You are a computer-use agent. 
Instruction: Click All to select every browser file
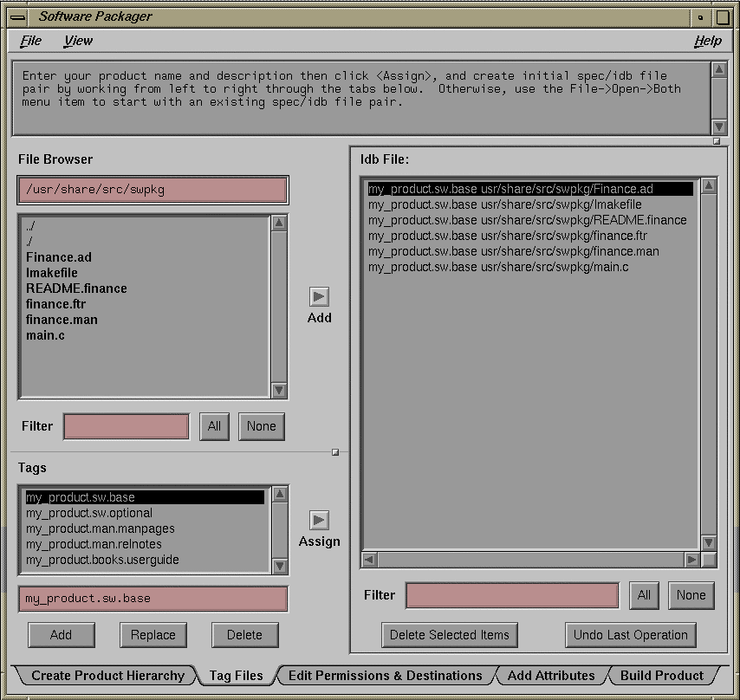pyautogui.click(x=214, y=426)
